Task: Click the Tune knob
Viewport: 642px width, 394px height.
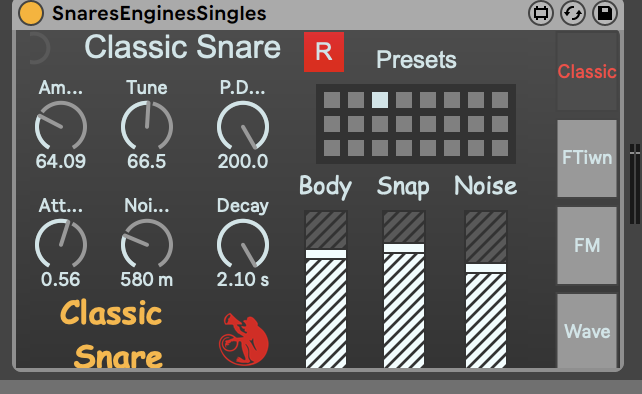Action: coord(147,126)
